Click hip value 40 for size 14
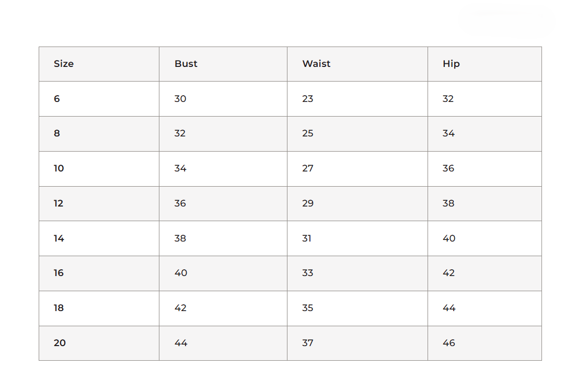 tap(449, 238)
